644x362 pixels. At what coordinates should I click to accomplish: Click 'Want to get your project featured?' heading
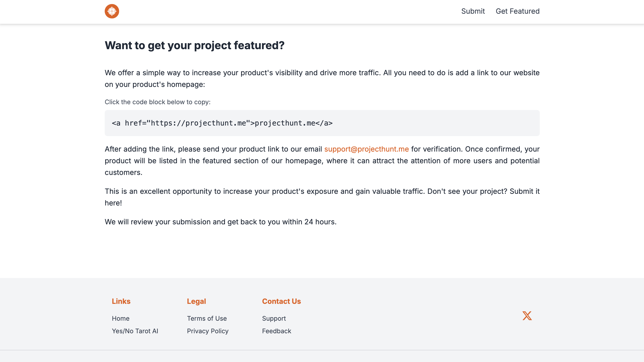coord(195,45)
